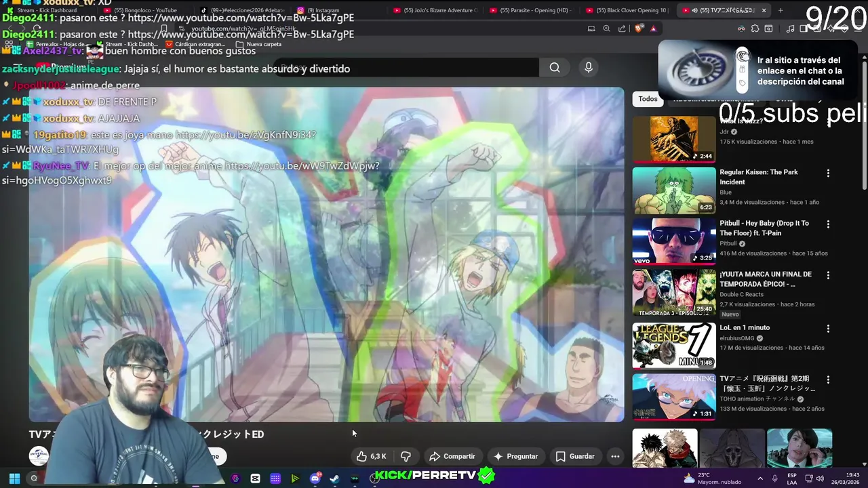Open options menu for YUUTA MARCA video
The height and width of the screenshot is (488, 868).
(x=827, y=275)
